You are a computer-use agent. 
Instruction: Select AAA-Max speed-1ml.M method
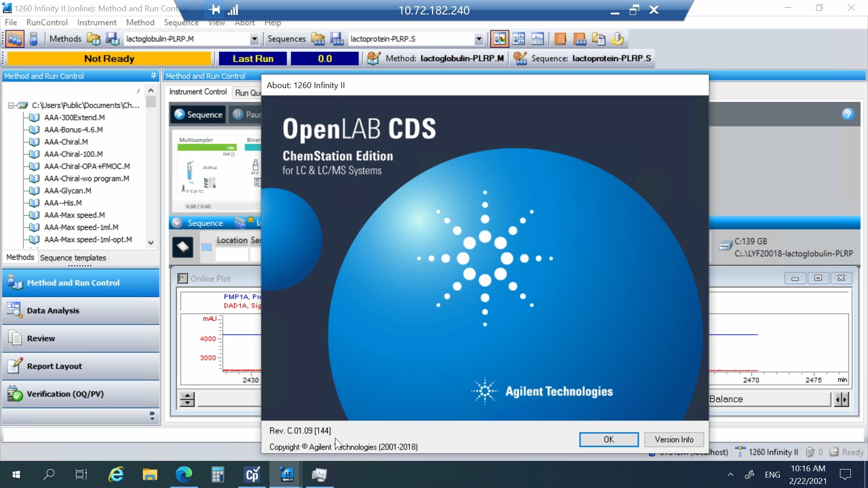coord(81,227)
